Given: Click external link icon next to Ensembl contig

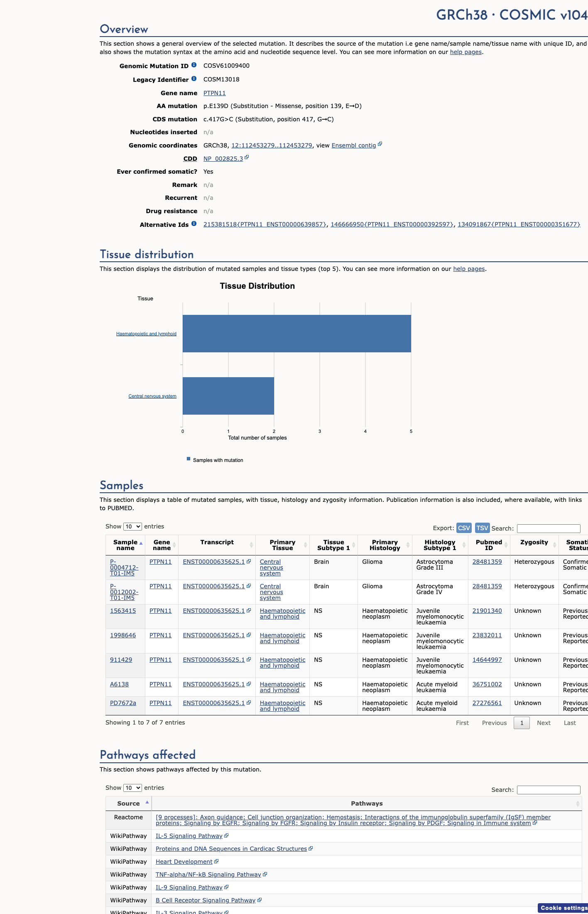Looking at the screenshot, I should point(380,144).
